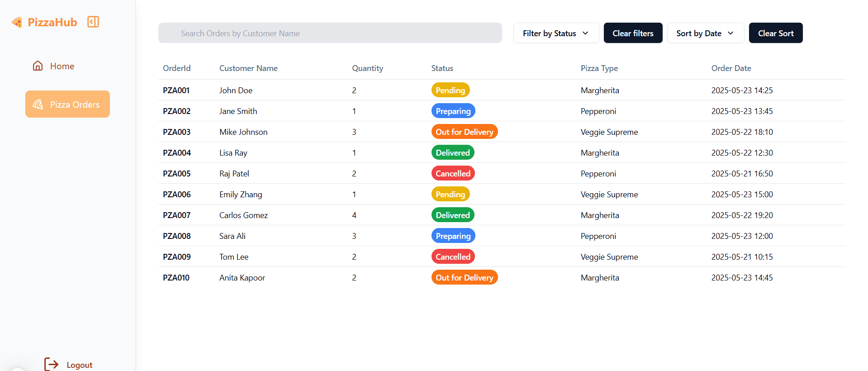The image size is (868, 371).
Task: Open Pizza Orders in the sidebar
Action: point(67,104)
